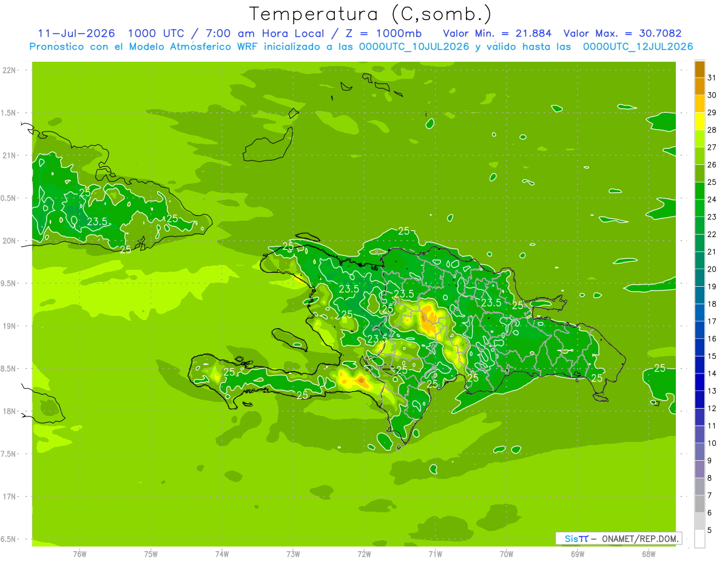Viewport: 728px width, 562px height.
Task: Click legend value 12
Action: 712,408
